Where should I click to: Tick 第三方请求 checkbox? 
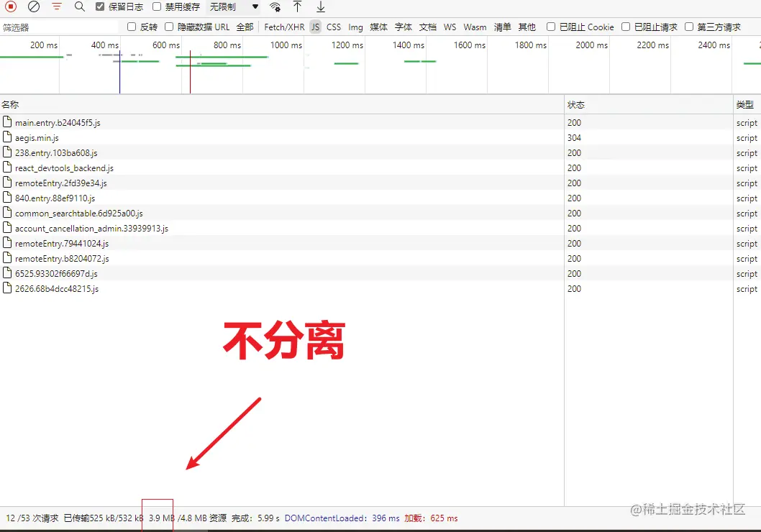pyautogui.click(x=689, y=27)
